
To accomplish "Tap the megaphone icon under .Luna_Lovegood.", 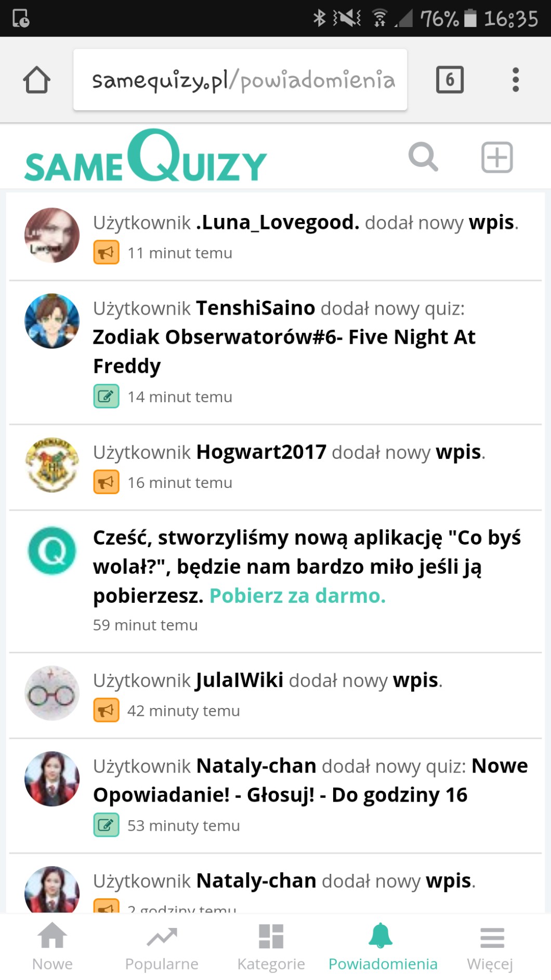I will 106,252.
